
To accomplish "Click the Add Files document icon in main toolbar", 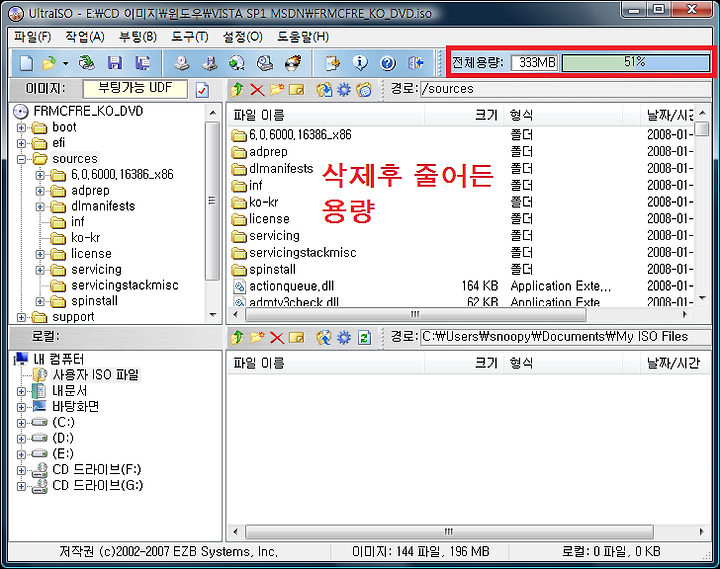I will pyautogui.click(x=332, y=63).
